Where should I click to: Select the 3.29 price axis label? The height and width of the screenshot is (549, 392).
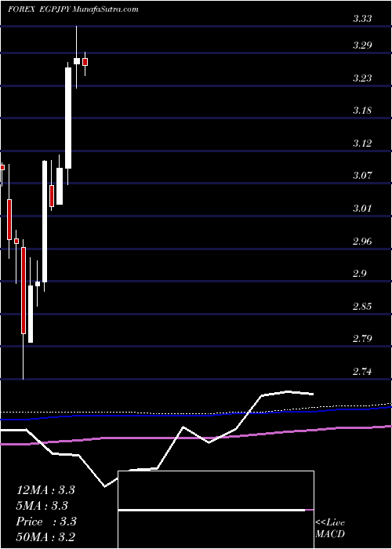(362, 45)
